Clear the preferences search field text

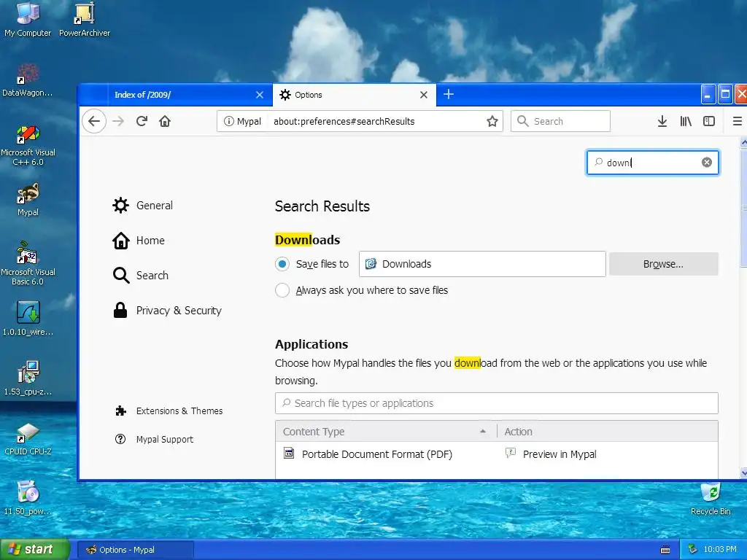click(x=706, y=163)
